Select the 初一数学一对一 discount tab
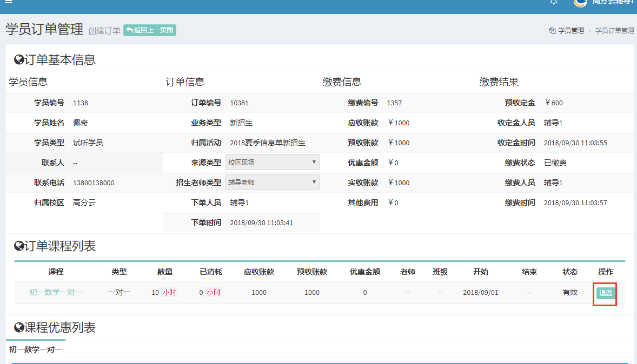This screenshot has height=364, width=637. click(36, 350)
